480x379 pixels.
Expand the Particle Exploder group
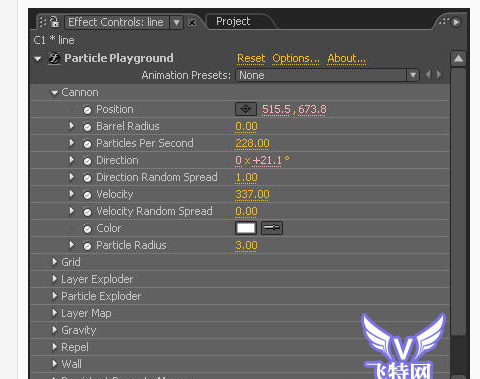pos(55,296)
